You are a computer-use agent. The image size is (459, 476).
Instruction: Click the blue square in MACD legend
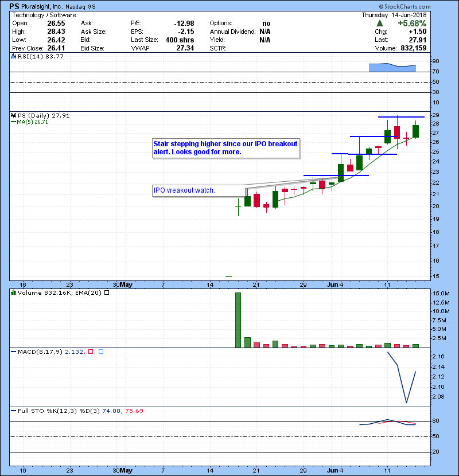point(101,352)
